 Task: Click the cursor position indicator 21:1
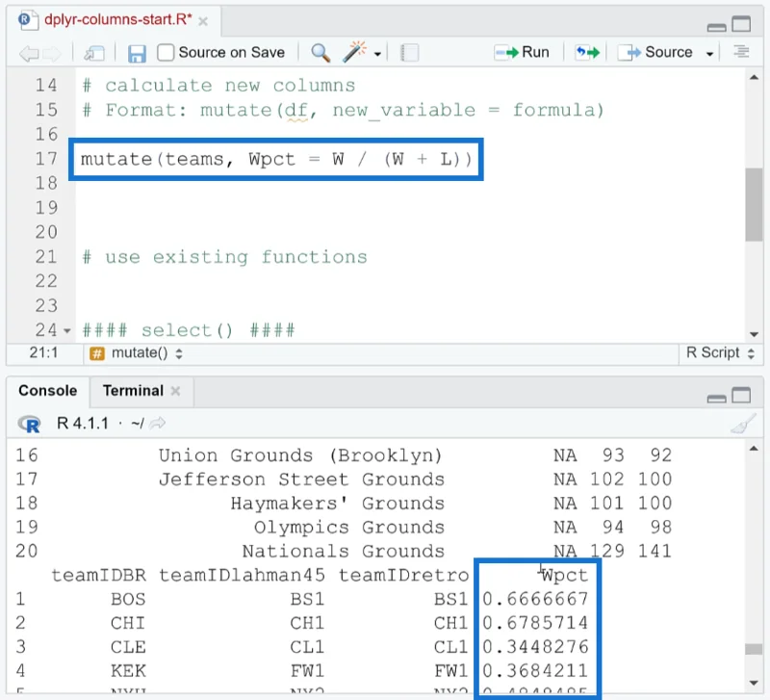coord(43,352)
